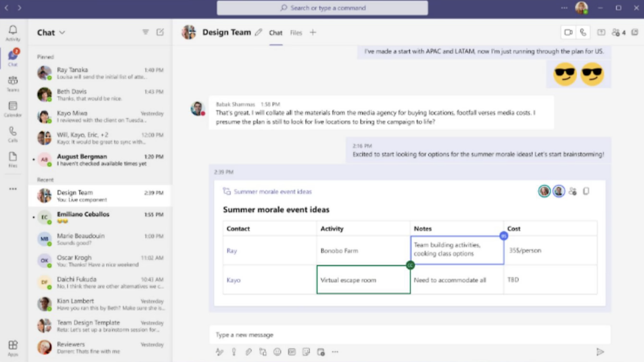Open the Teams section in sidebar
Viewport: 644px width, 362px height.
[x=13, y=83]
